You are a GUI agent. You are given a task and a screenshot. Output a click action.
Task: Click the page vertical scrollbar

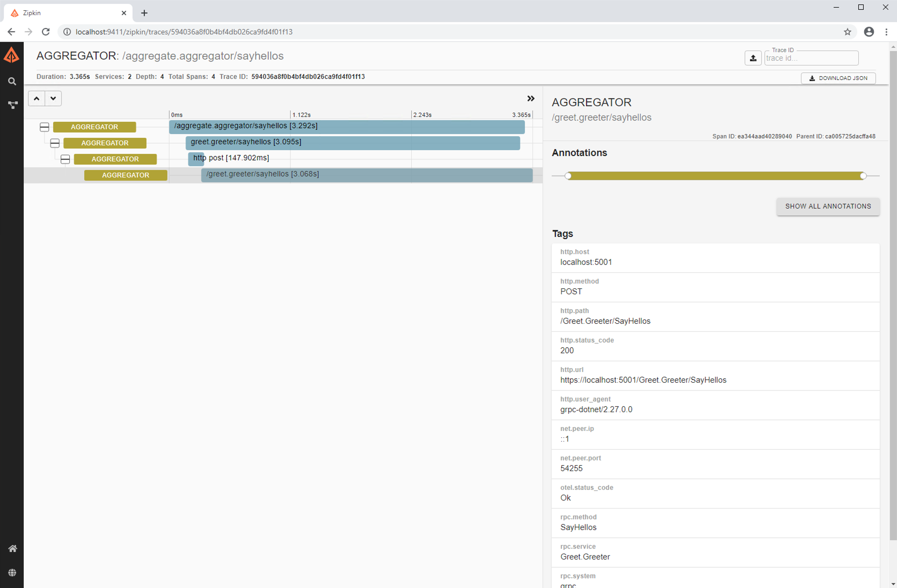coord(893,296)
